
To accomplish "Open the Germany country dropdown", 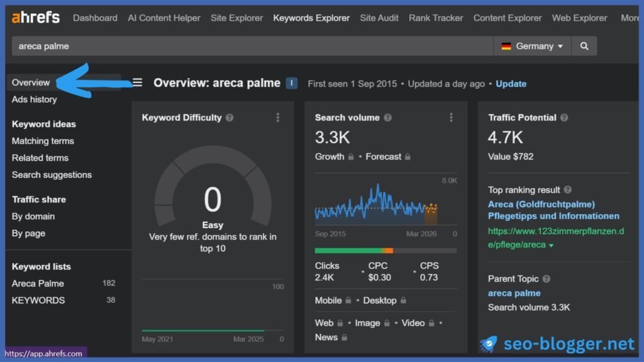I will (532, 46).
